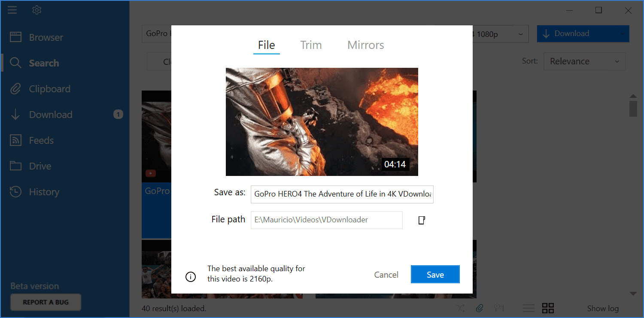Screen dimensions: 644x318
Task: Click the Save button
Action: (435, 275)
